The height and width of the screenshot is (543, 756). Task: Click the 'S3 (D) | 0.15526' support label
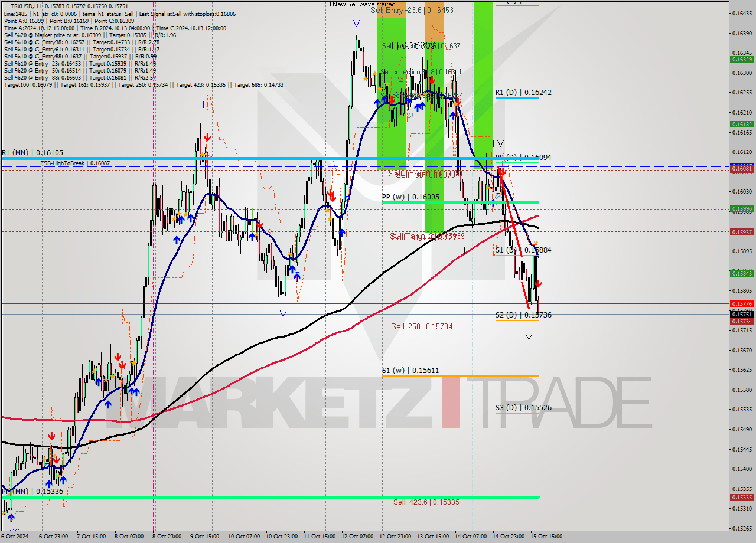pyautogui.click(x=523, y=407)
